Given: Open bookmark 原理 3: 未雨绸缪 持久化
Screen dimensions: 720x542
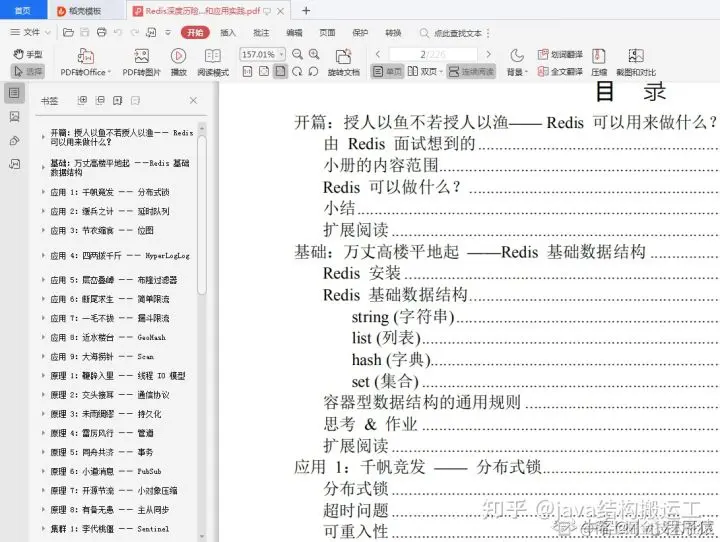Looking at the screenshot, I should (106, 414).
